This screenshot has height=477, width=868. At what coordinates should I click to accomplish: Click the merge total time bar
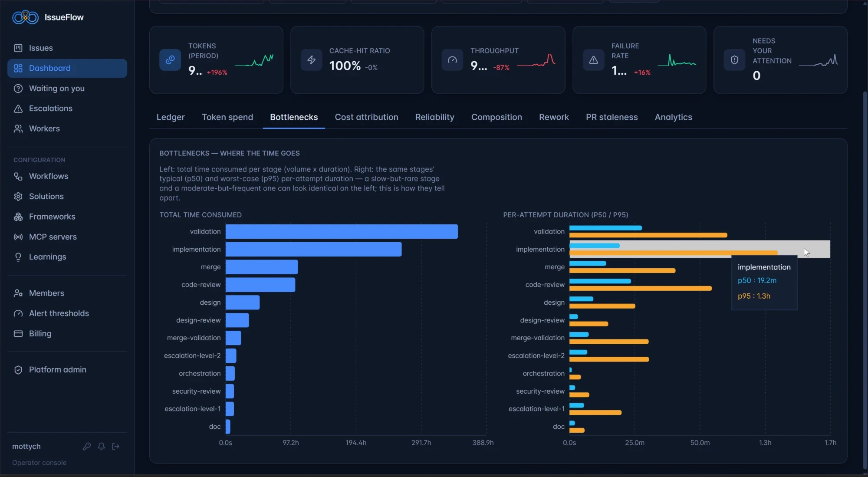coord(262,267)
